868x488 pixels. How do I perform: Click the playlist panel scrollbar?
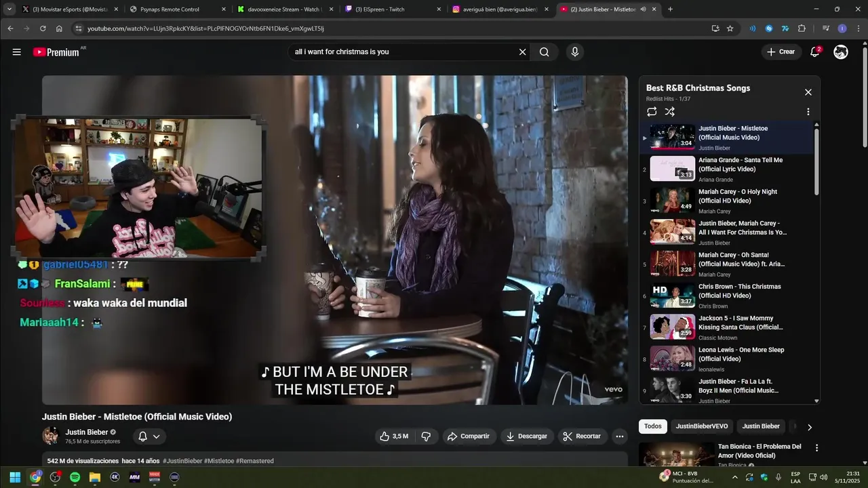816,161
